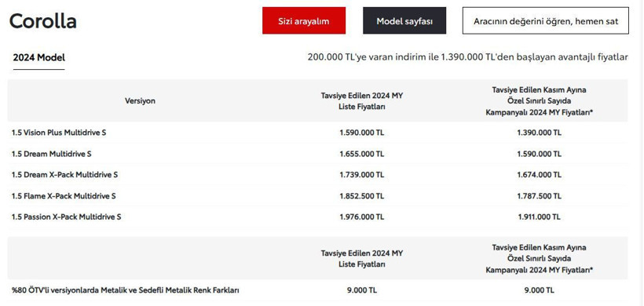Click the 1.976.000 TL list price
This screenshot has width=644, height=306.
tap(362, 217)
